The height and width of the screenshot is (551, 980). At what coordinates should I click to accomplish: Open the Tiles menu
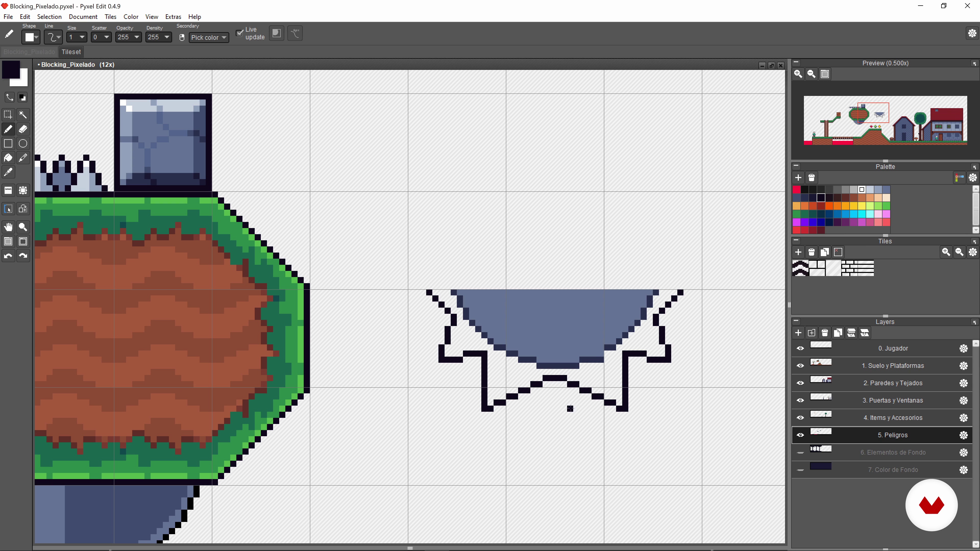point(110,17)
